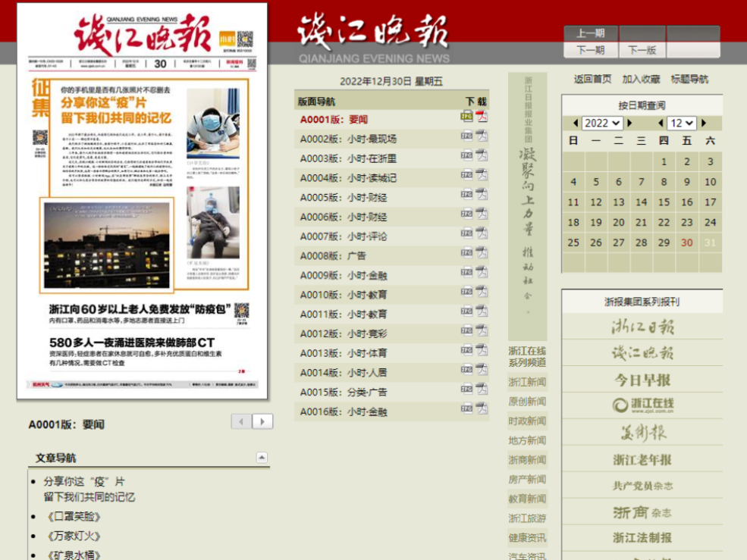The width and height of the screenshot is (747, 560).
Task: Collapse the 文章导航 panel
Action: point(262,458)
